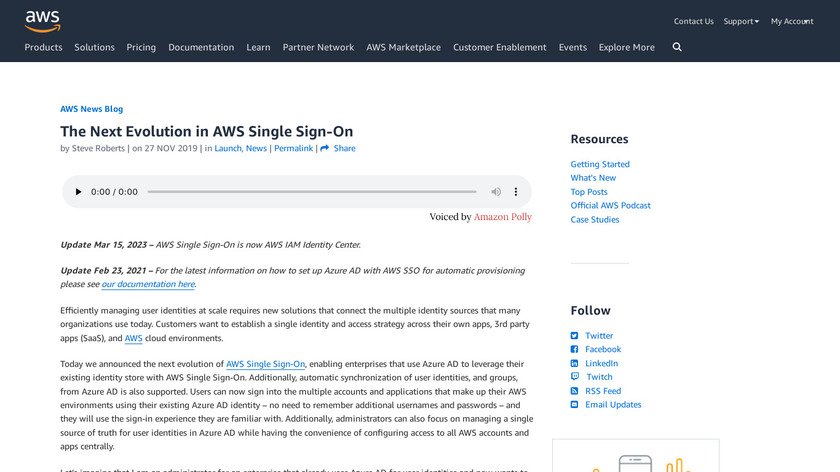This screenshot has height=472, width=840.
Task: Follow via Twitch text link
Action: pyautogui.click(x=599, y=377)
